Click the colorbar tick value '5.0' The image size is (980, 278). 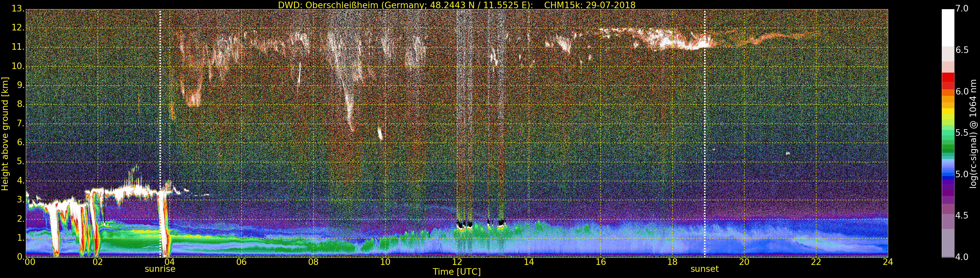tap(962, 174)
